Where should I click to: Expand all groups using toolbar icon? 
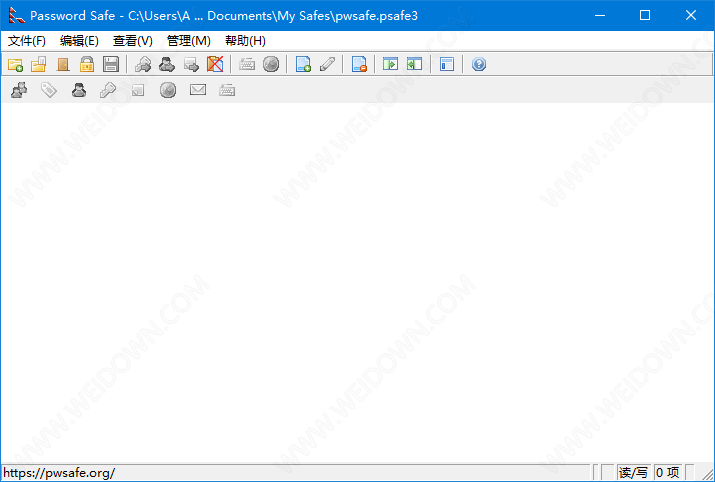click(x=391, y=64)
